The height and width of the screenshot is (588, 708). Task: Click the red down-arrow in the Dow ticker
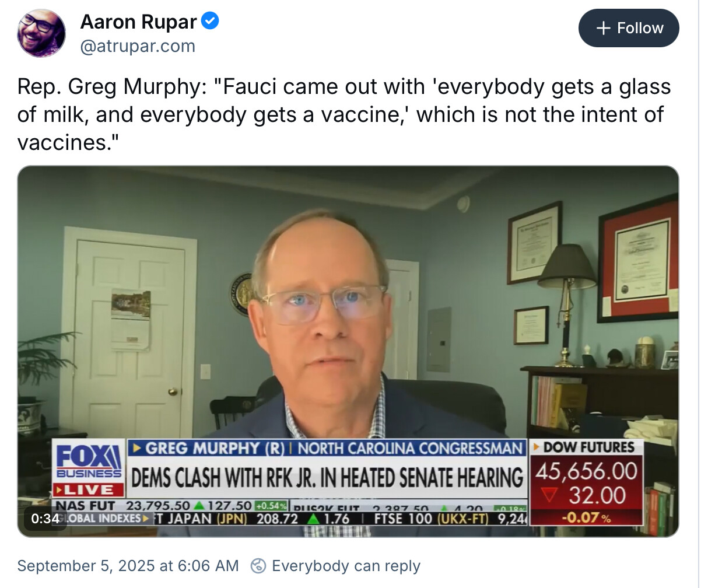coord(549,495)
